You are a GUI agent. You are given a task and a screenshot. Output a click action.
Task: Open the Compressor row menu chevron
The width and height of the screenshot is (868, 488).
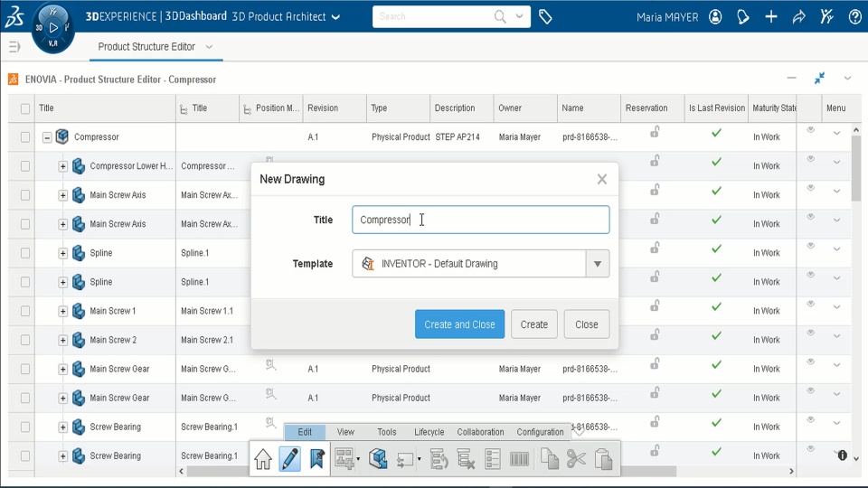click(836, 133)
